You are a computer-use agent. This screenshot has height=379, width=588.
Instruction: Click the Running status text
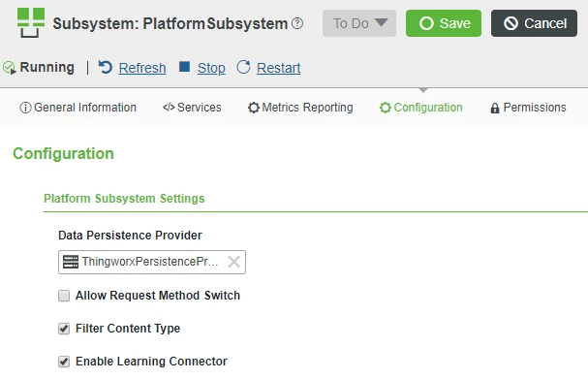click(x=46, y=68)
